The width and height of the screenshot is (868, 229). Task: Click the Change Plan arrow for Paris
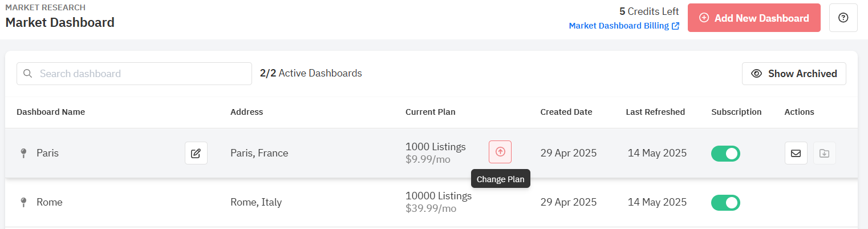(500, 152)
